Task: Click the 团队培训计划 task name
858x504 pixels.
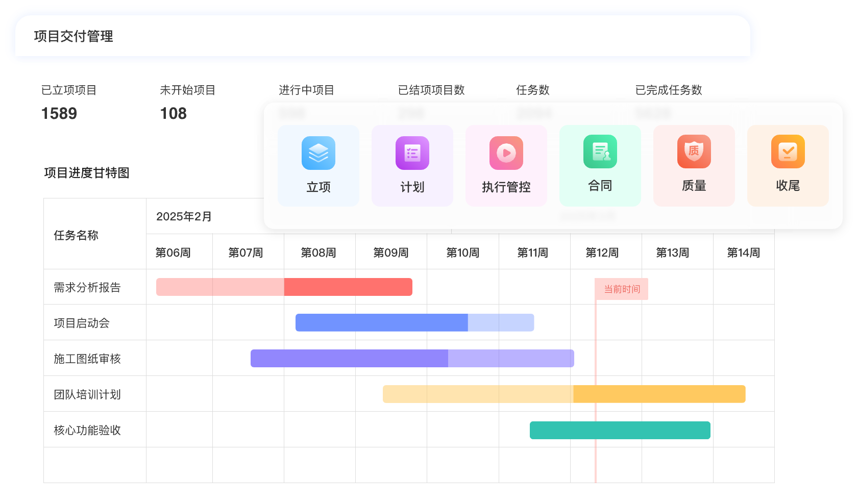Action: point(87,395)
